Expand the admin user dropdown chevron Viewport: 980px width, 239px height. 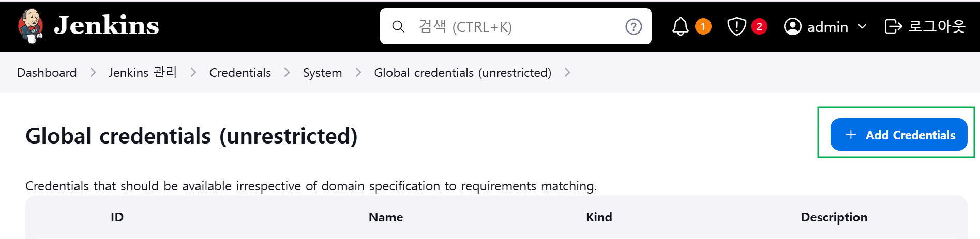tap(862, 26)
